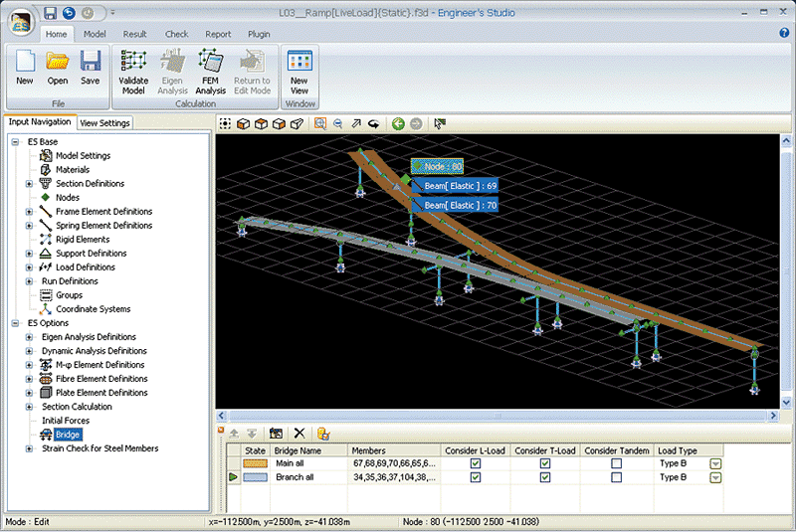The height and width of the screenshot is (532, 796).
Task: Expand the Section Definitions tree node
Action: click(x=29, y=184)
